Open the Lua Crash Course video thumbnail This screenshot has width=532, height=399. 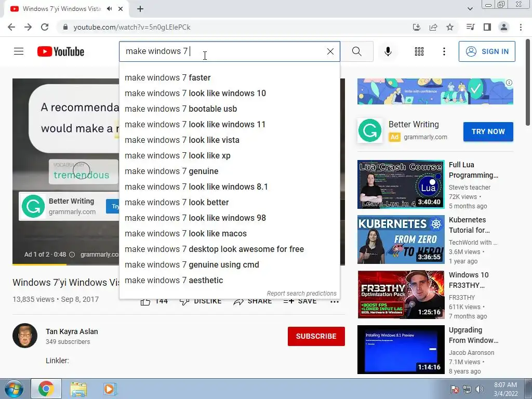tap(401, 184)
